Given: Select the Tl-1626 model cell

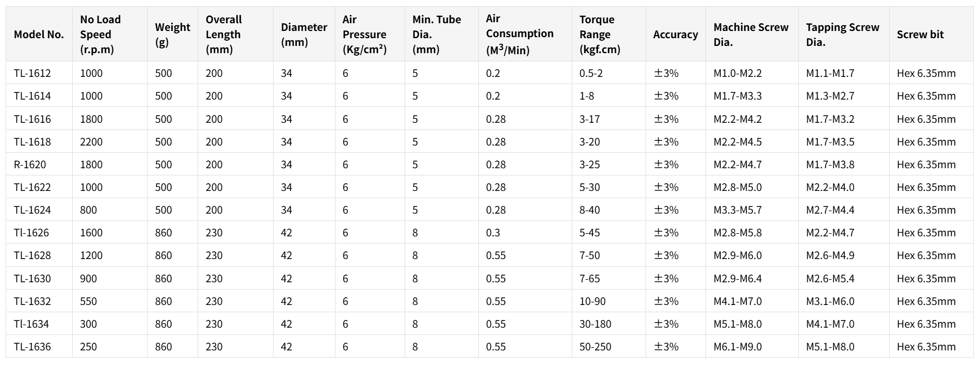Looking at the screenshot, I should [31, 233].
